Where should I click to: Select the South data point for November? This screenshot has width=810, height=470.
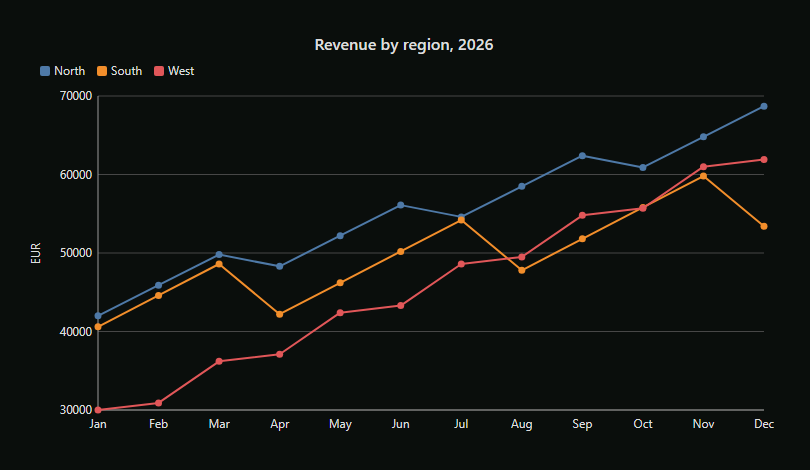point(704,176)
